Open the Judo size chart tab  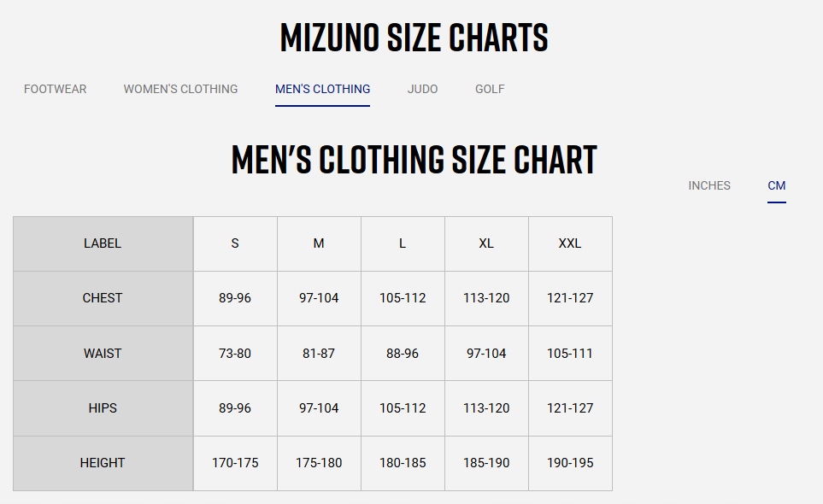tap(422, 89)
